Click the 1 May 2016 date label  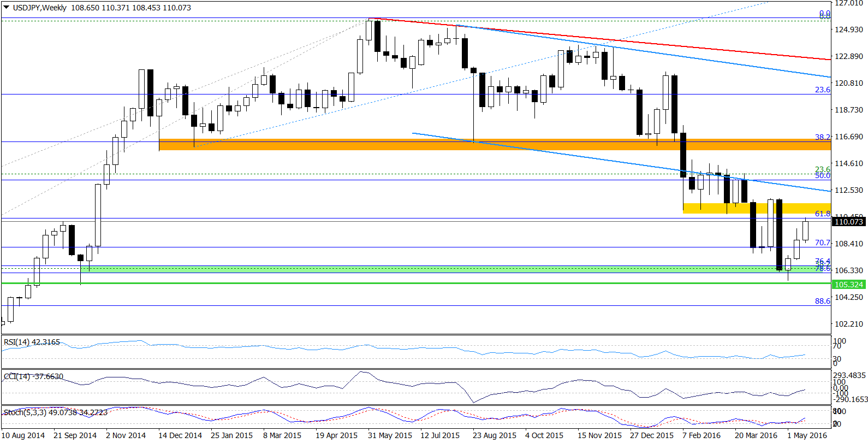pos(807,435)
